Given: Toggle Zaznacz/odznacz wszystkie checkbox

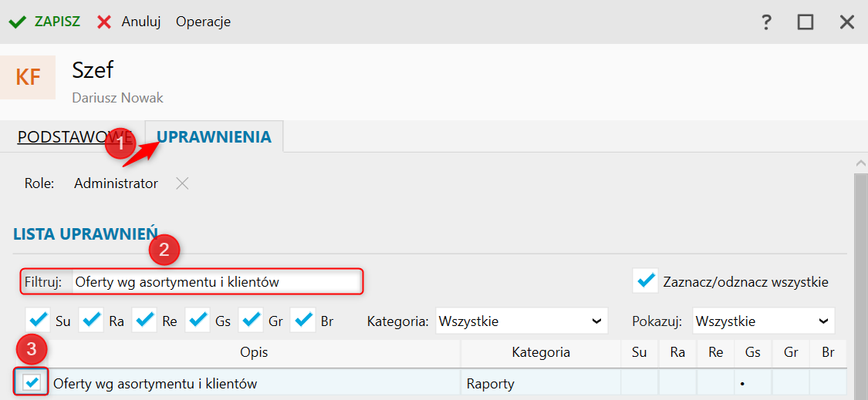Looking at the screenshot, I should point(644,281).
